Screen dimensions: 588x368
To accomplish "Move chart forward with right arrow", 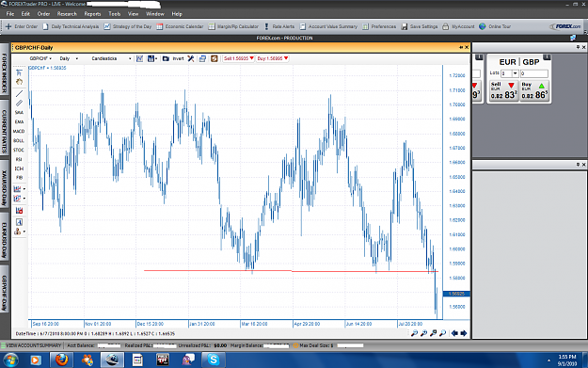I will pos(464,333).
